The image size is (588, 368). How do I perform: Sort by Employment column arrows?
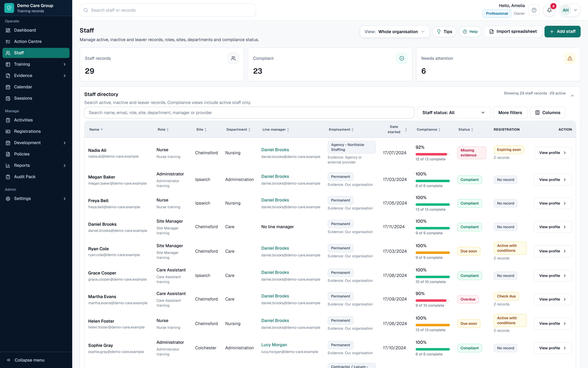point(352,129)
